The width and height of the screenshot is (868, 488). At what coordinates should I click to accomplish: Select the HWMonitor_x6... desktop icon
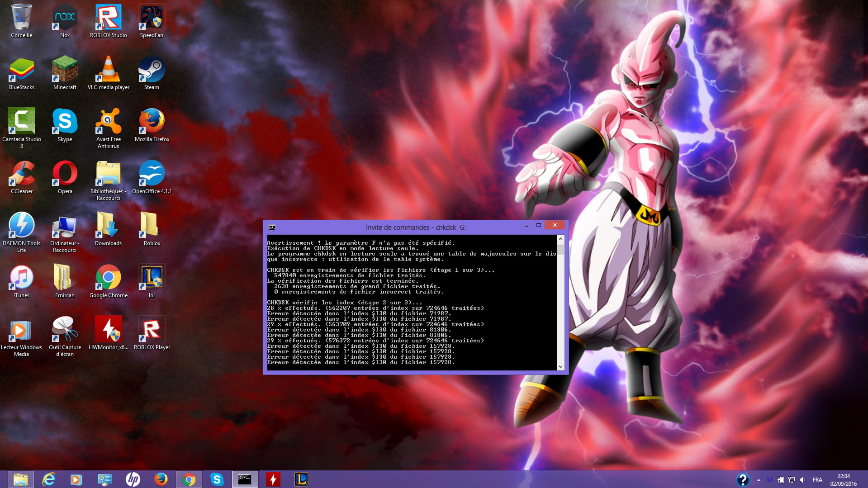(108, 333)
